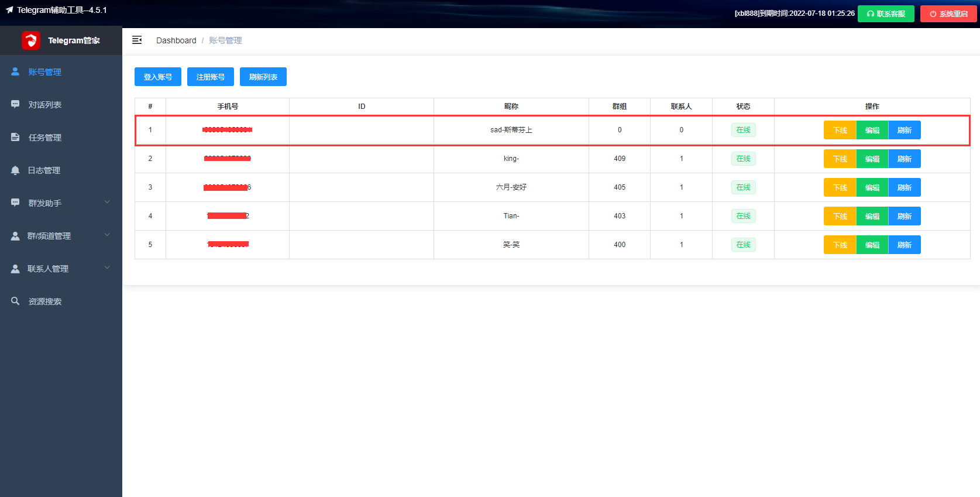The height and width of the screenshot is (497, 980).
Task: Click the 任务管理 document icon
Action: (x=15, y=137)
